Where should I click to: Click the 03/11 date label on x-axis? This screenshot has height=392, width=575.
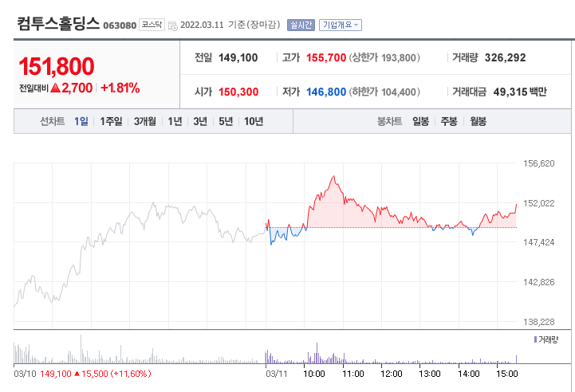point(277,374)
